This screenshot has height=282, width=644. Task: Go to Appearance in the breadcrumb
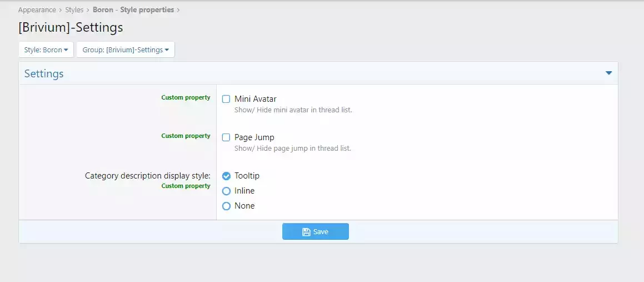coord(37,10)
